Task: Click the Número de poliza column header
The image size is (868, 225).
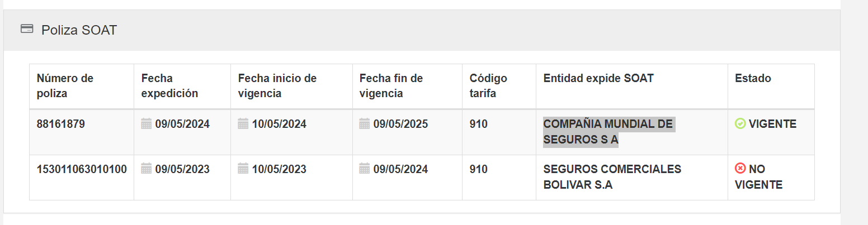Action: coord(65,86)
